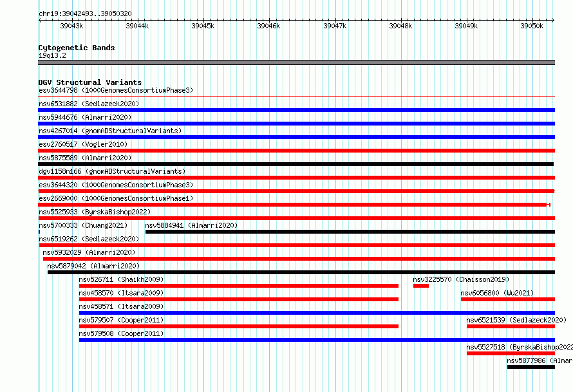Click the 39050k ruler tick label
Image resolution: width=573 pixels, height=392 pixels.
(x=532, y=26)
